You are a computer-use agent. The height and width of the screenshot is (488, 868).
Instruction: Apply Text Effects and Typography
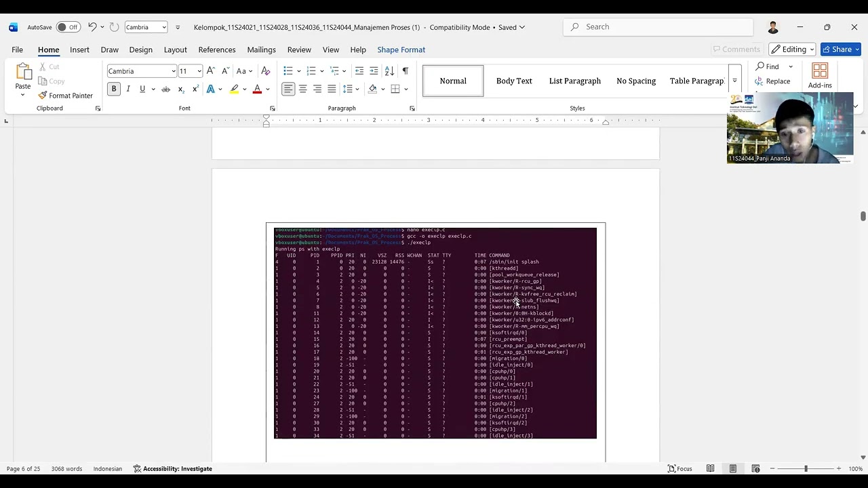click(211, 89)
